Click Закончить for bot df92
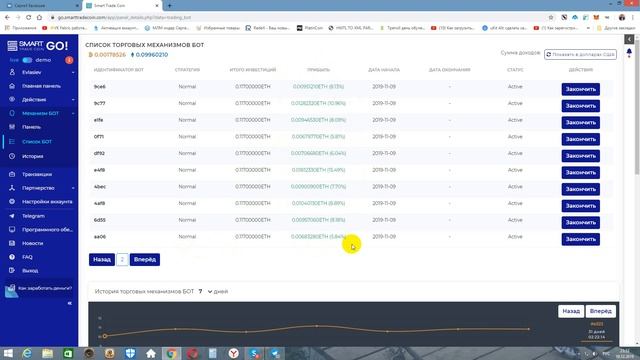The width and height of the screenshot is (640, 360). (x=580, y=156)
